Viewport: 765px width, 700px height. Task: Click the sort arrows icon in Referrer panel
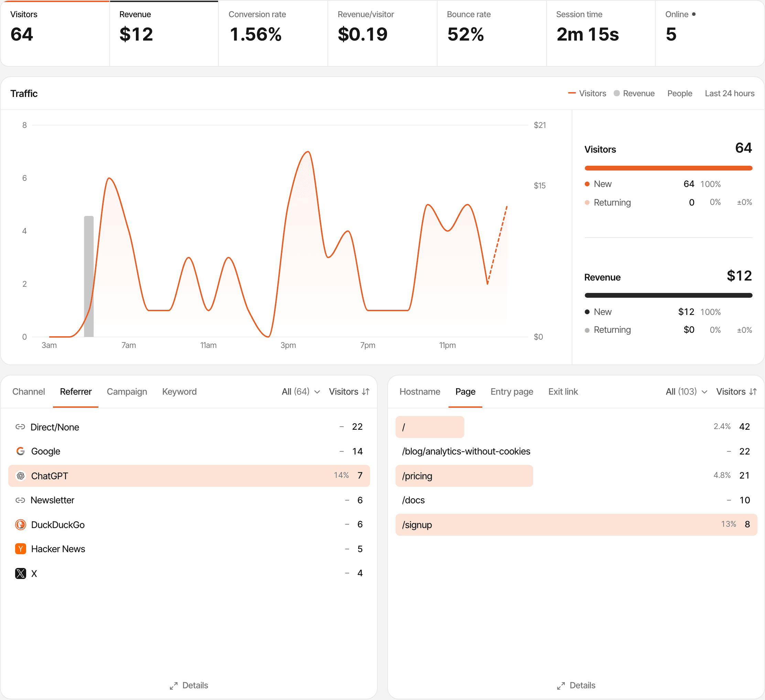click(x=366, y=392)
